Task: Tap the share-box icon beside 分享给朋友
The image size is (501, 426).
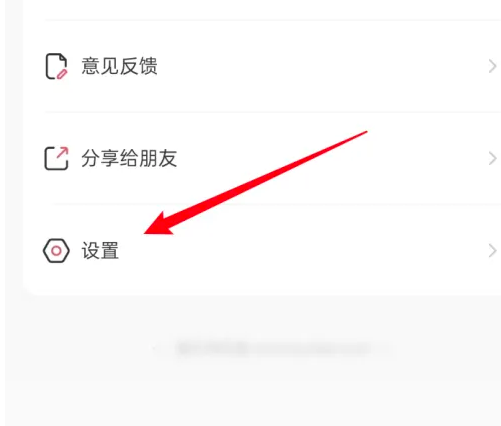Action: [x=56, y=158]
